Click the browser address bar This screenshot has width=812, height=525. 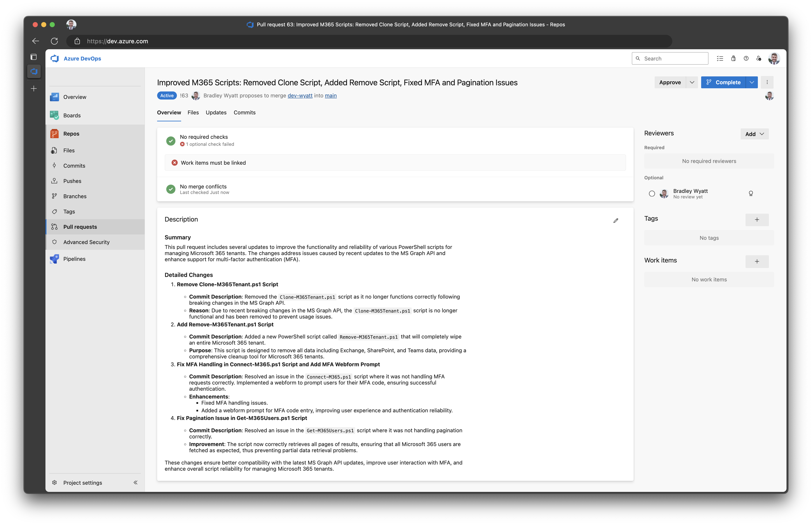(x=369, y=41)
